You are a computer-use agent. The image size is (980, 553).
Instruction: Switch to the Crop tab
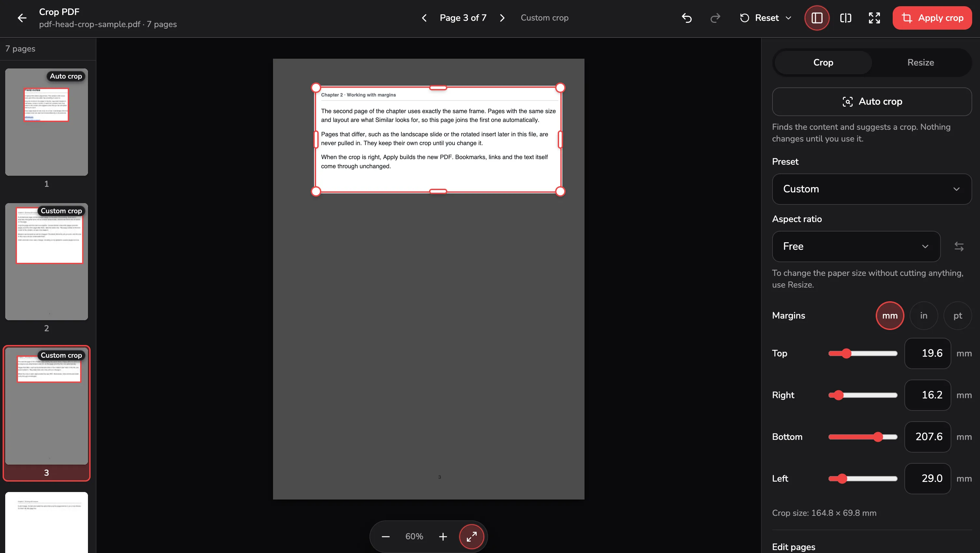[x=823, y=63]
